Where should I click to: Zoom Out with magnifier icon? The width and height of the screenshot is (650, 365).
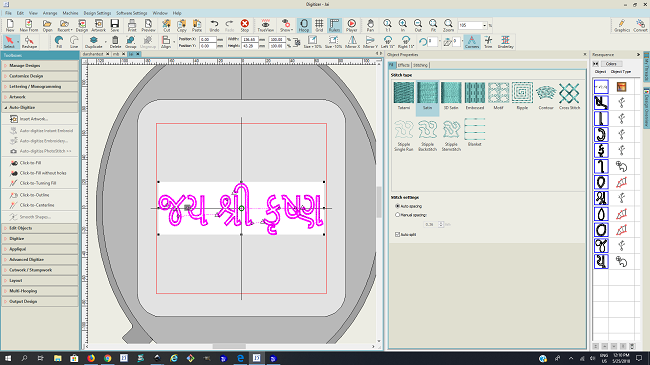[x=418, y=25]
